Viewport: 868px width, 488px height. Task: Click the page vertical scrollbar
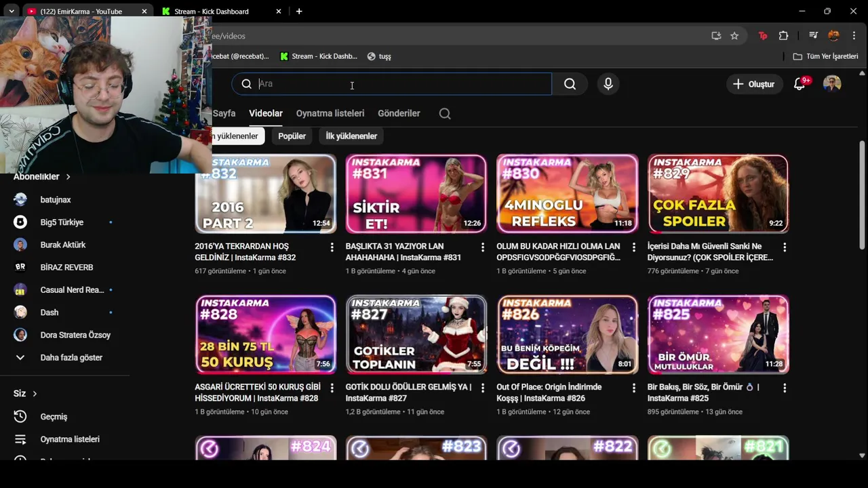coord(863,195)
